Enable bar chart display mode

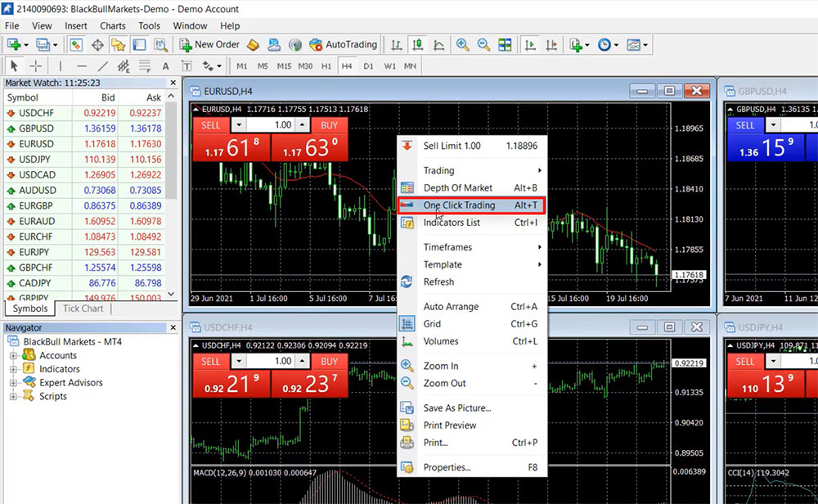click(397, 44)
